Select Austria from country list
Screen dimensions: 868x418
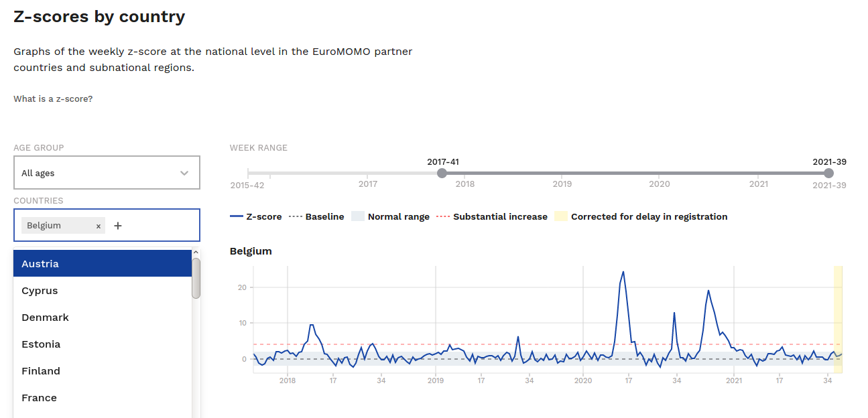103,263
